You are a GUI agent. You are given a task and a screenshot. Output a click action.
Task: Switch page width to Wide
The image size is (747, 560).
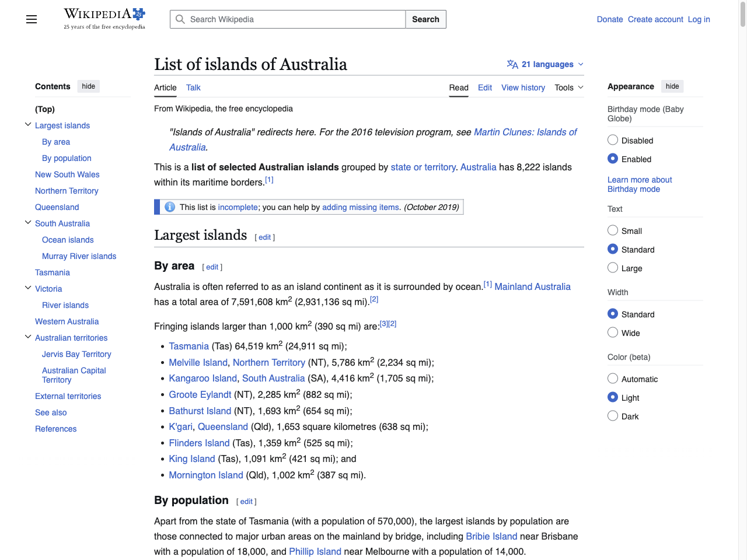[x=613, y=332]
